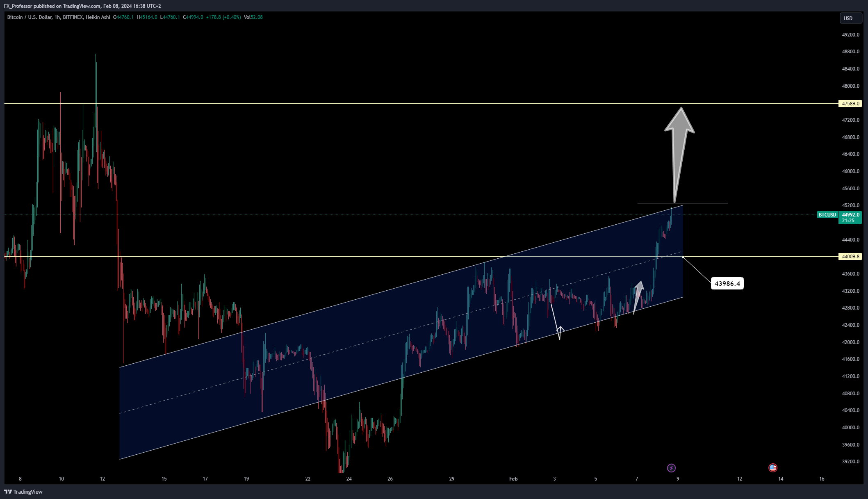Click the 49200.0 price axis label
Screen dimensions: 868x499
click(x=850, y=35)
